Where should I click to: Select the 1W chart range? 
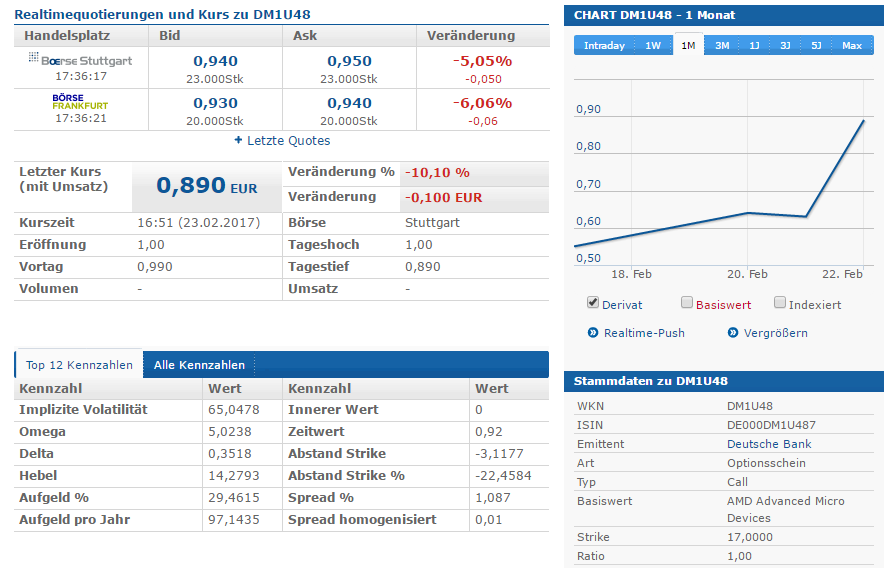653,46
